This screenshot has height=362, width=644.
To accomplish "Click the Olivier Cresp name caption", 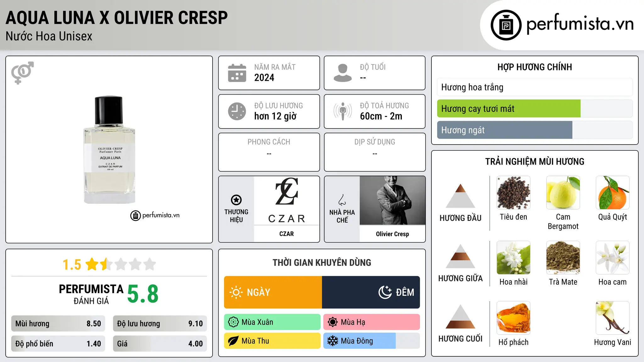I will 392,234.
